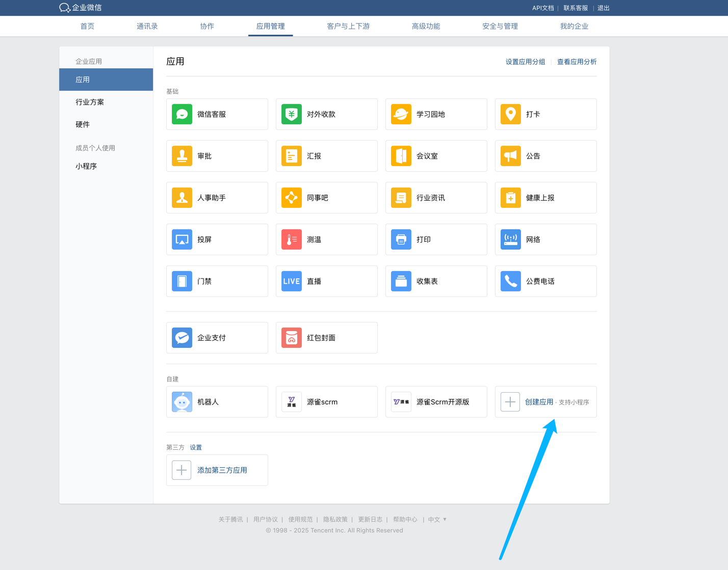Switch to the 客户与上下游 tab
Image resolution: width=728 pixels, height=570 pixels.
(348, 26)
